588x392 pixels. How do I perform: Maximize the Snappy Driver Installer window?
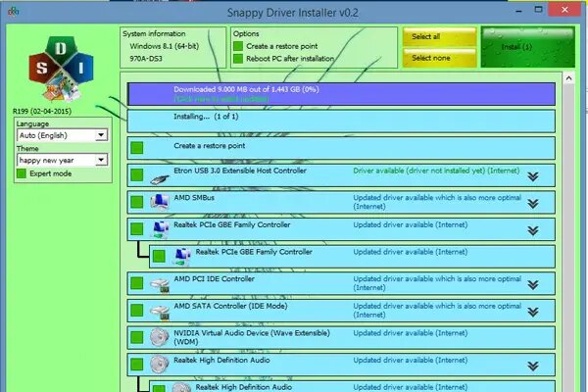click(538, 10)
